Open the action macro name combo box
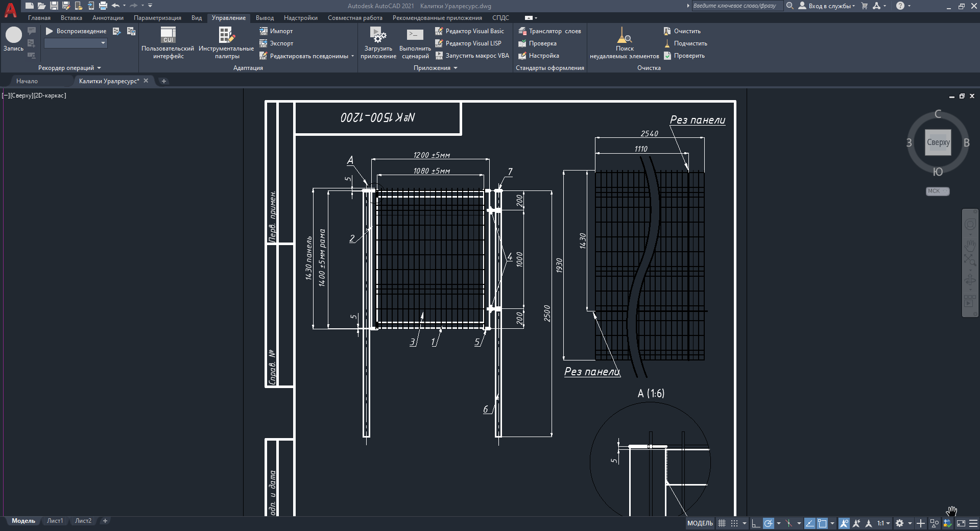 (x=76, y=43)
